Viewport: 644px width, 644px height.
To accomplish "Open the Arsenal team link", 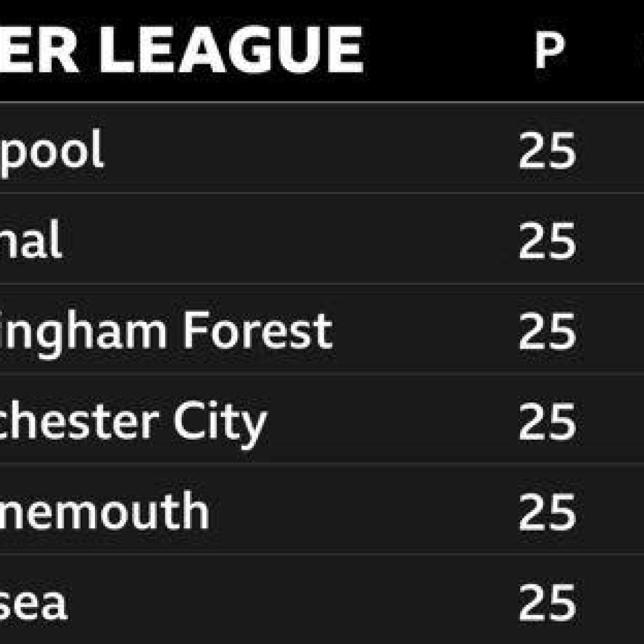I will [31, 241].
